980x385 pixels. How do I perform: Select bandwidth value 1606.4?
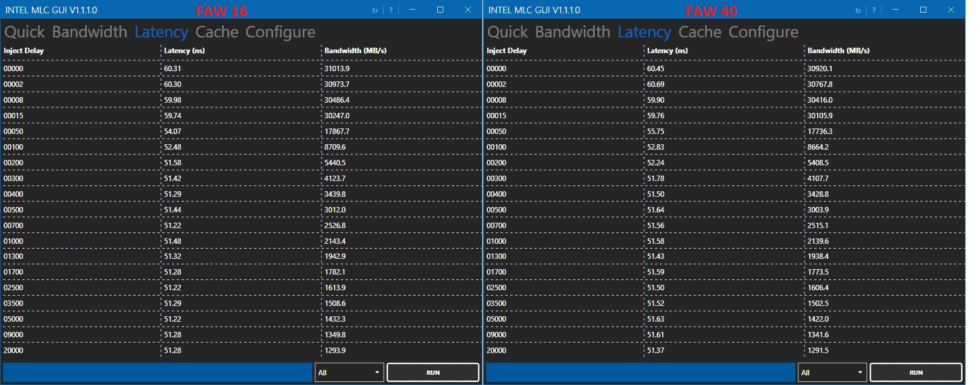pyautogui.click(x=818, y=288)
